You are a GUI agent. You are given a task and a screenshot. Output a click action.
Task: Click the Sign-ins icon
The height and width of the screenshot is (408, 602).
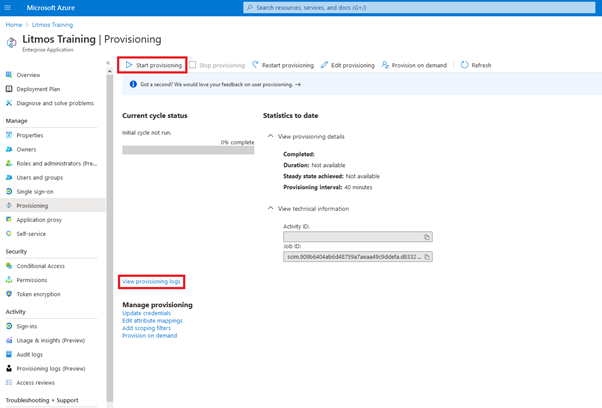(9, 326)
